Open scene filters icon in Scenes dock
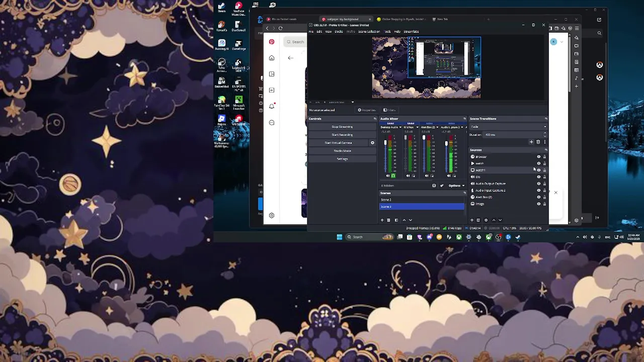644x362 pixels. tap(396, 220)
